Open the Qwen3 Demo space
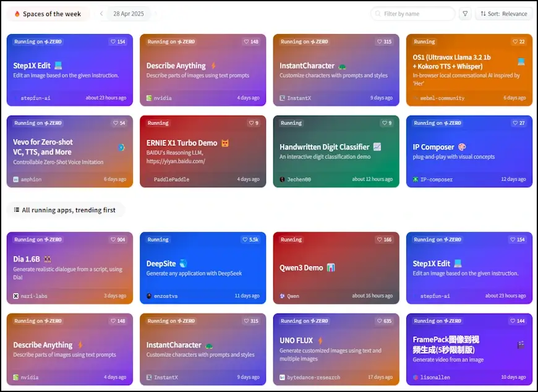The height and width of the screenshot is (392, 538). tap(301, 268)
